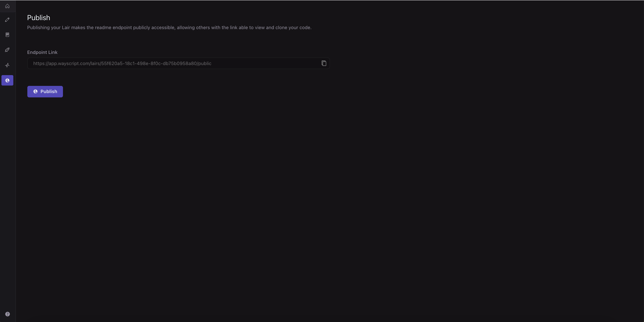The image size is (644, 322).
Task: Click the Publish page heading
Action: point(38,18)
